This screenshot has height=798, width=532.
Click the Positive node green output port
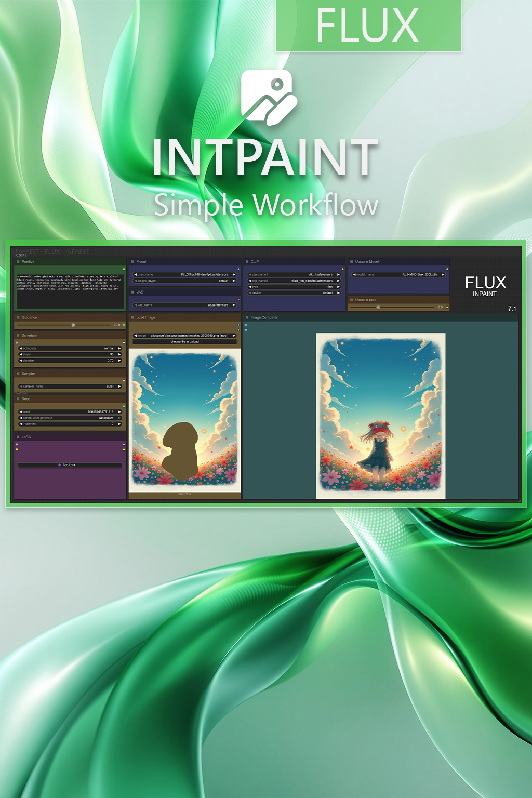pos(124,269)
